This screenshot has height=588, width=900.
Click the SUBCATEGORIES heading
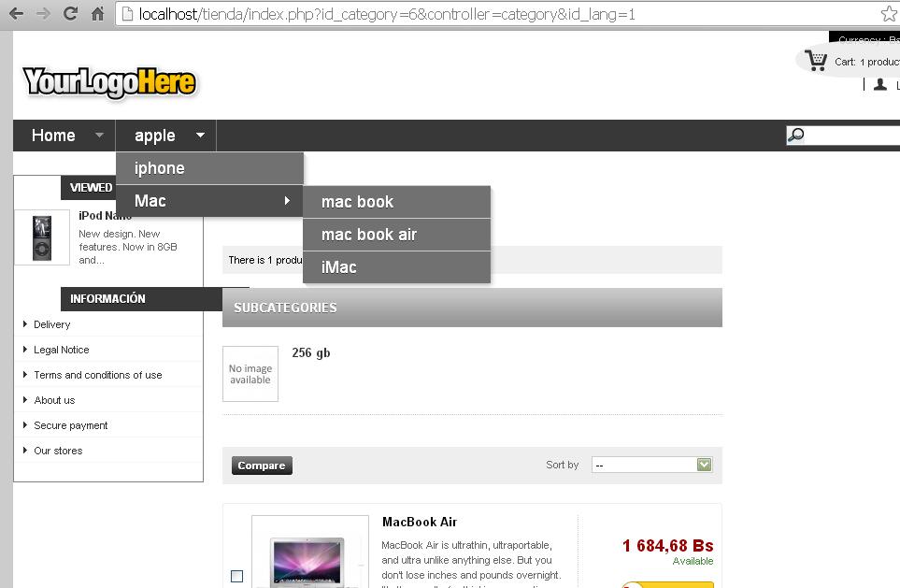(x=285, y=308)
